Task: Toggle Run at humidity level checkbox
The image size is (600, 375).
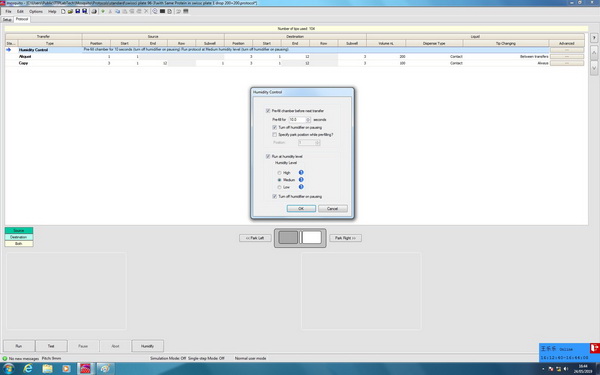Action: [268, 156]
